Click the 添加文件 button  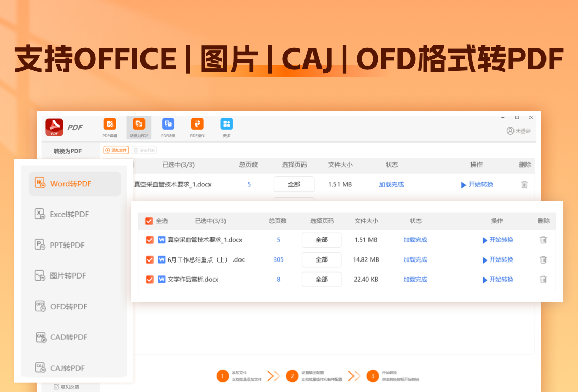(116, 150)
